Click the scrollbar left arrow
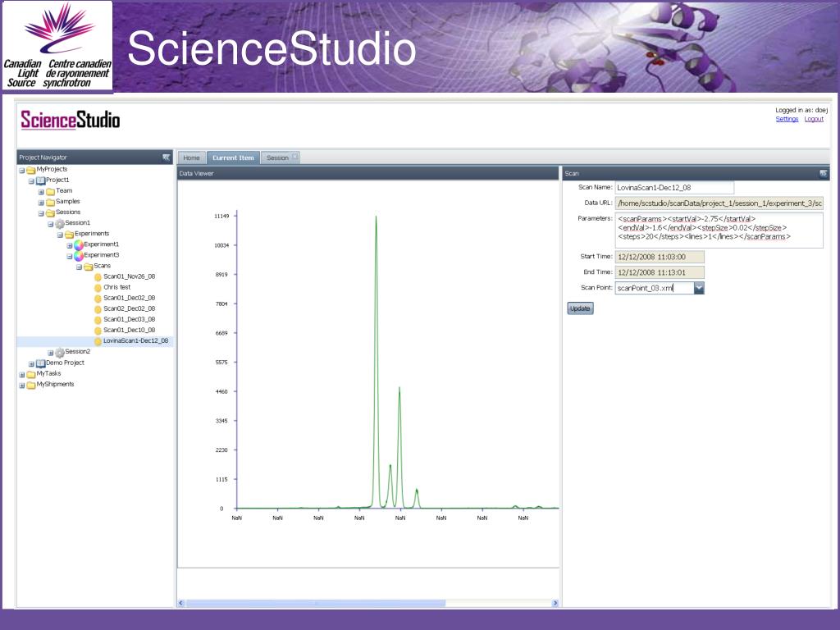This screenshot has height=630, width=840. coord(181,603)
